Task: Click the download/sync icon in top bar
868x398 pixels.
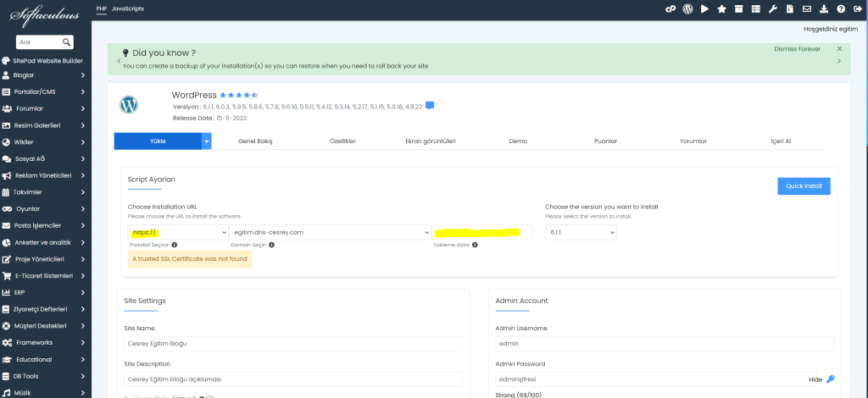Action: coord(824,8)
